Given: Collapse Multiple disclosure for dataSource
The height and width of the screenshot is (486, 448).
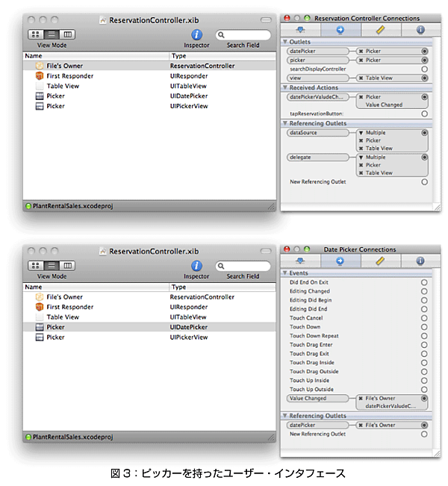Looking at the screenshot, I should tap(361, 133).
